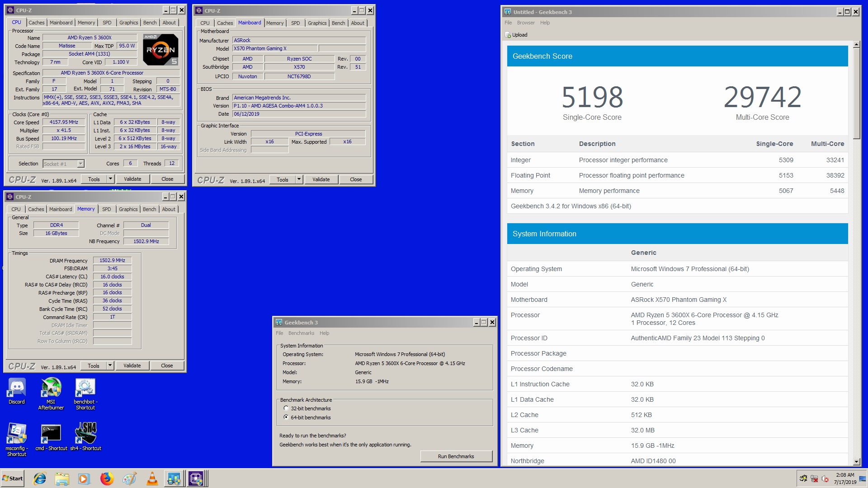The height and width of the screenshot is (488, 868).
Task: Click the 29742 multi-core score
Action: click(763, 97)
